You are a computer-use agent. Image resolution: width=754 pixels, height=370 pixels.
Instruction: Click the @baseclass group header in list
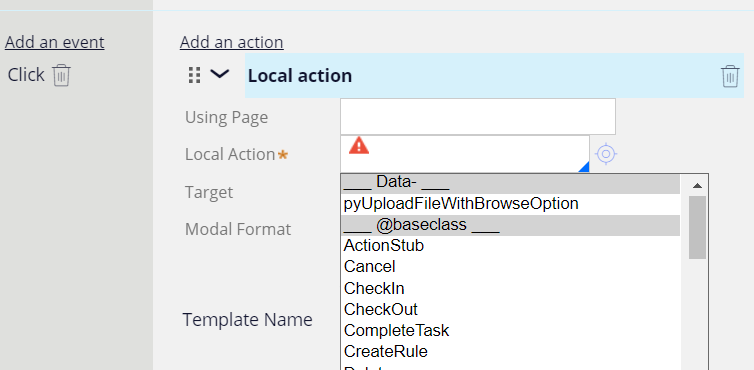coord(510,225)
